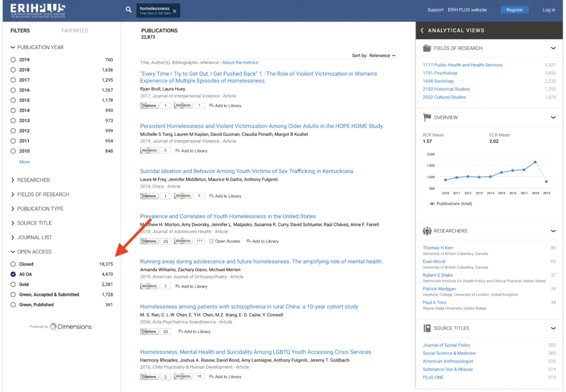566x392 pixels.
Task: Collapse analytical views with back chevron
Action: [x=422, y=30]
